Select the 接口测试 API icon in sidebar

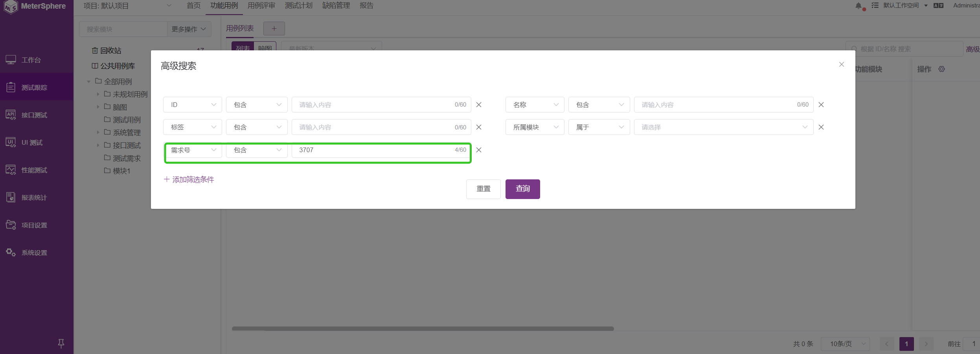[x=10, y=114]
